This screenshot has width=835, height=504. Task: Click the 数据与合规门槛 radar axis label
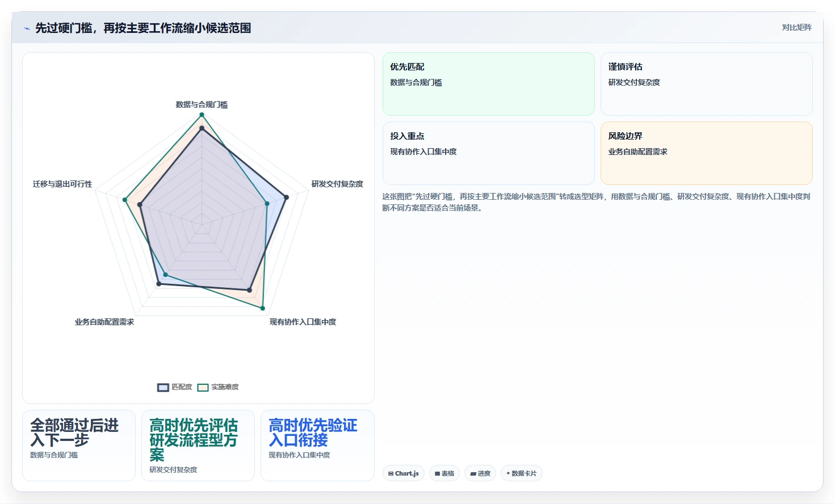[202, 104]
